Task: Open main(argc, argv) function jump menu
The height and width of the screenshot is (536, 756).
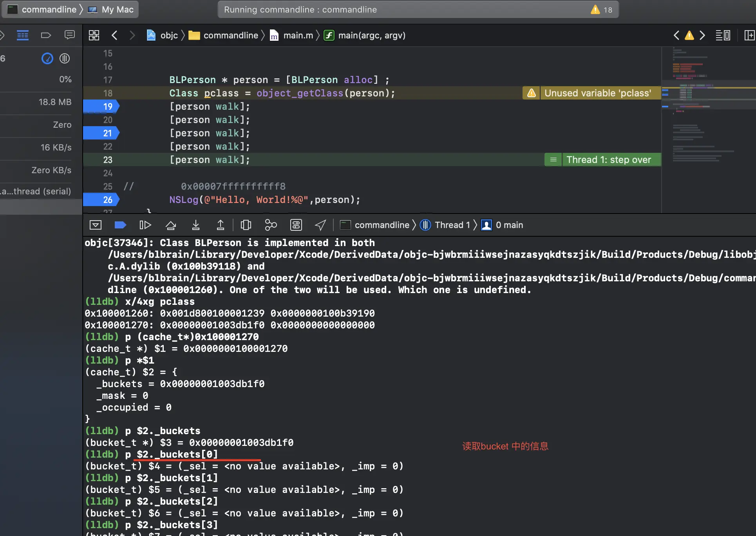Action: pyautogui.click(x=371, y=35)
